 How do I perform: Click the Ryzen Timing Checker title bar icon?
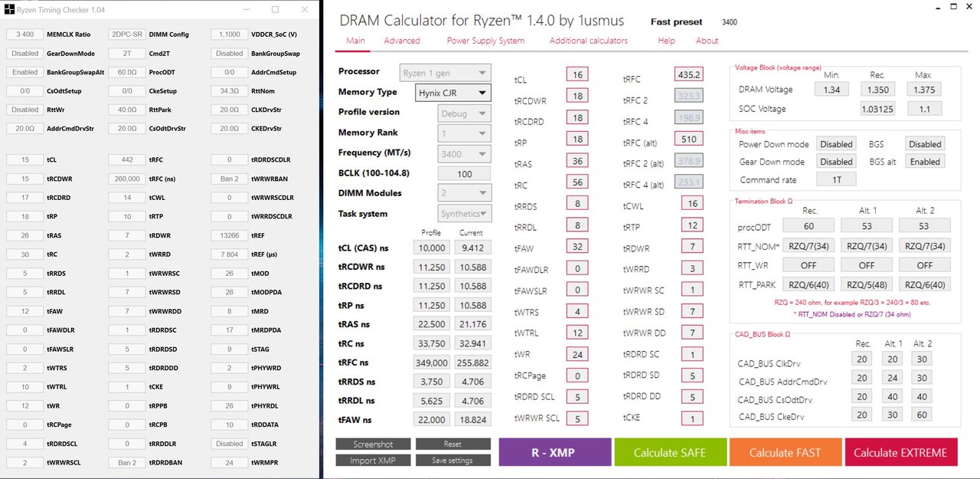[x=9, y=10]
